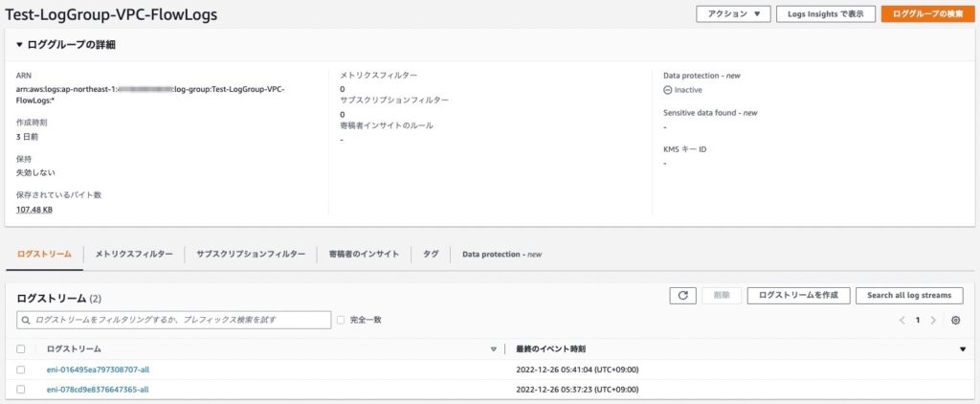Sort the ログストリーム column

click(493, 349)
